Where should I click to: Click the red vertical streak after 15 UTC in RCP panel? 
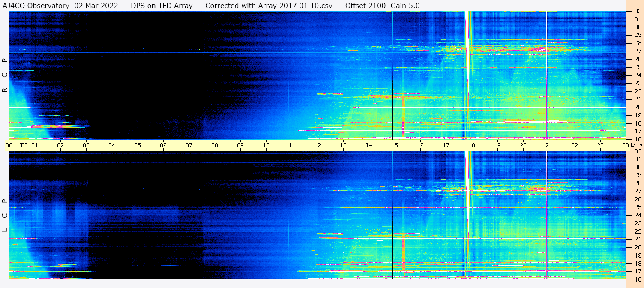click(403, 117)
